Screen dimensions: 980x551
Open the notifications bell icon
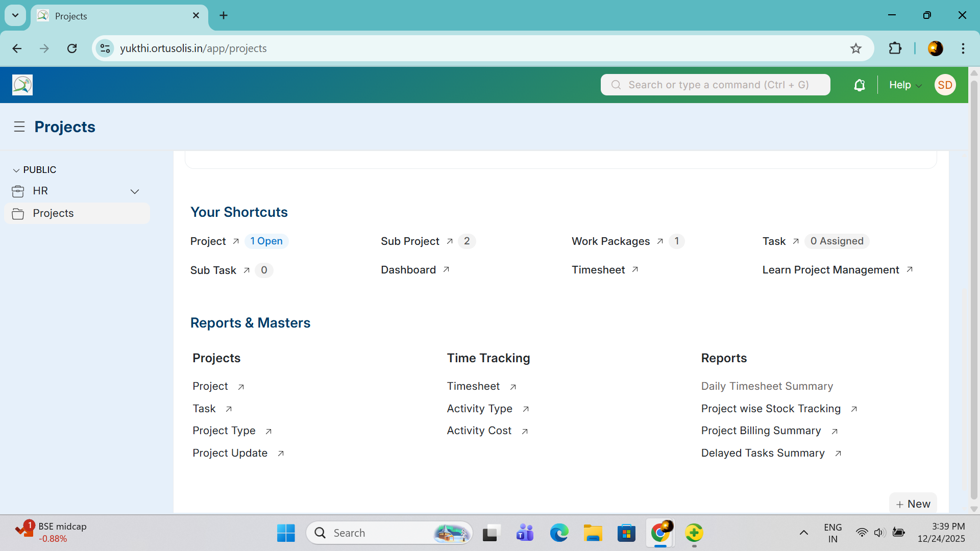(860, 85)
